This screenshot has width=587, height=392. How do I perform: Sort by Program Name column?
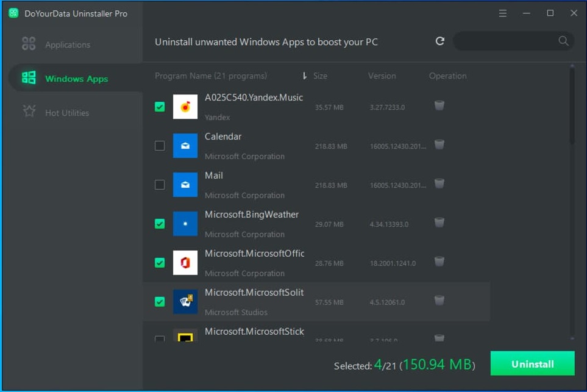(211, 76)
